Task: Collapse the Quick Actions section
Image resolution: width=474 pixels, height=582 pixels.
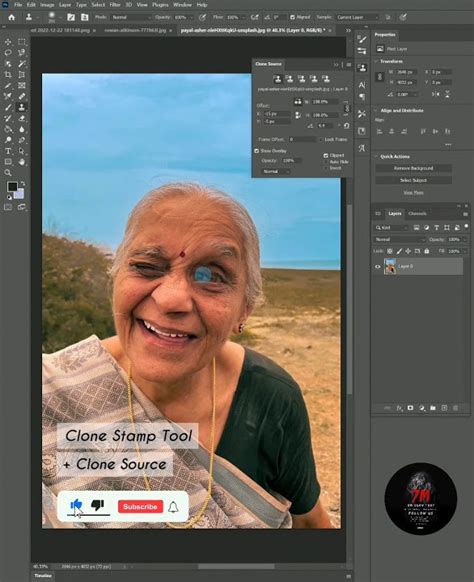Action: [376, 157]
